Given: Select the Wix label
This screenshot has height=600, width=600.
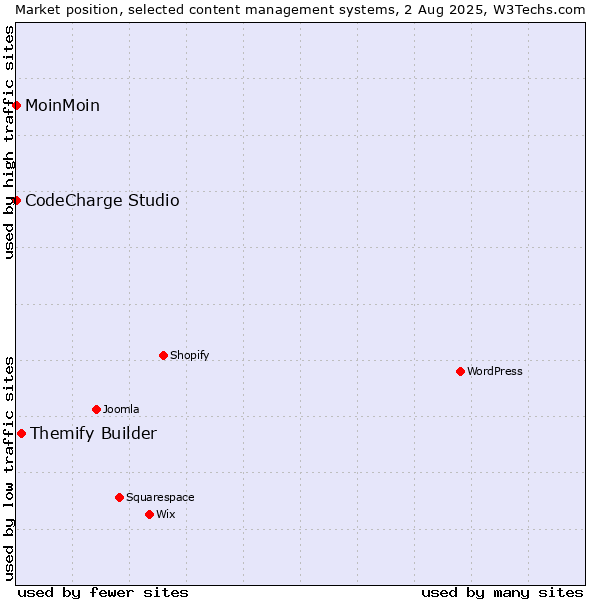Looking at the screenshot, I should pyautogui.click(x=166, y=514).
